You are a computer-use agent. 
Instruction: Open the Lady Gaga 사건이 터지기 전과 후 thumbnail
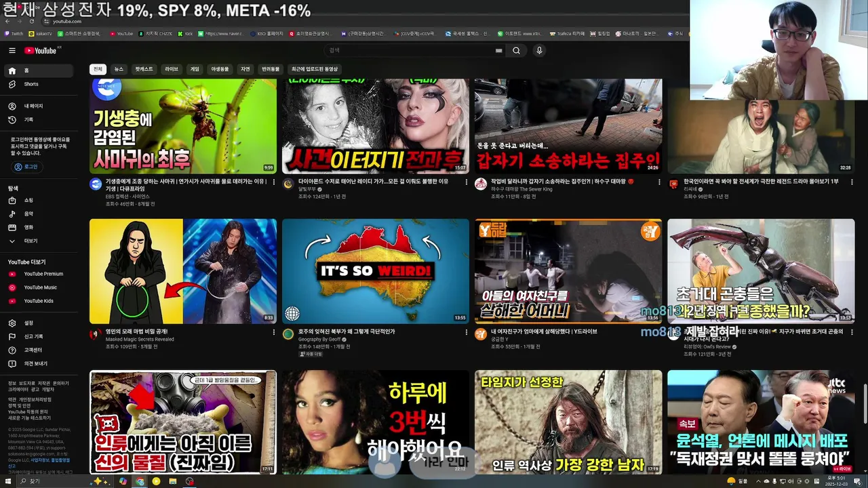[x=376, y=126]
